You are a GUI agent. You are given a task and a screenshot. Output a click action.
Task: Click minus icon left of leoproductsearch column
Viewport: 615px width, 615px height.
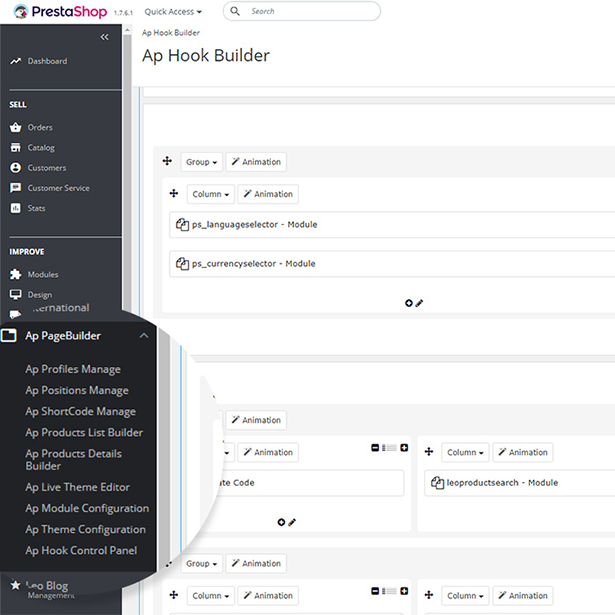[375, 448]
